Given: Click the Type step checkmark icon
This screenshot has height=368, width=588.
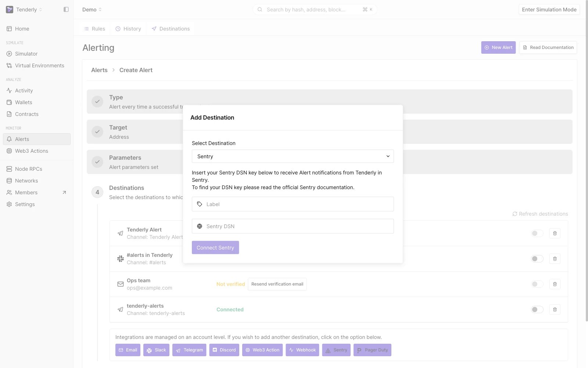Looking at the screenshot, I should [97, 101].
